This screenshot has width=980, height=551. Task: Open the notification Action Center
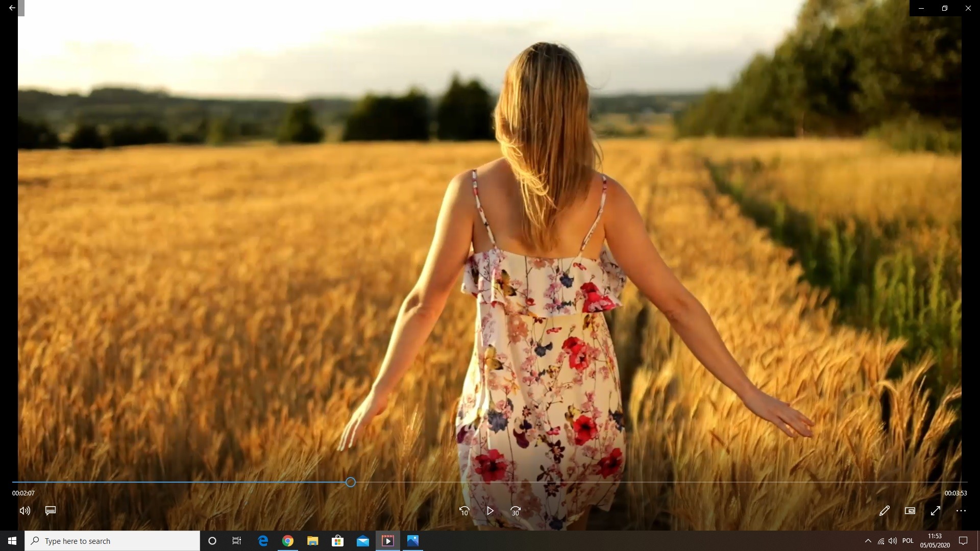click(963, 541)
